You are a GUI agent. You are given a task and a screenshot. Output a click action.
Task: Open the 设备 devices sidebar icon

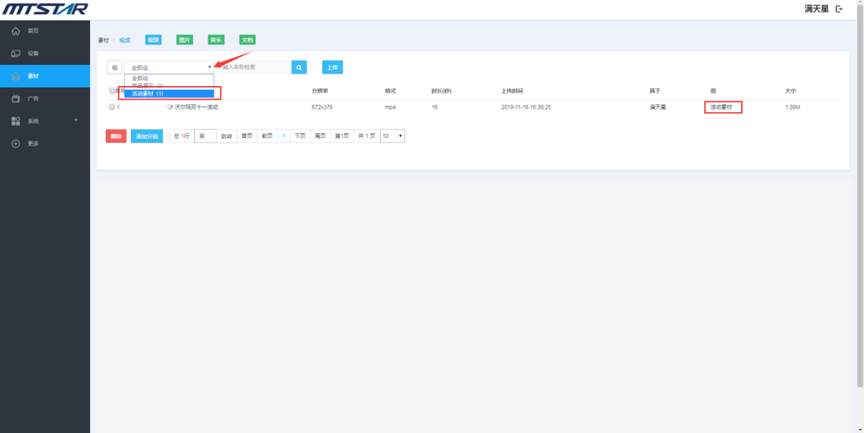coord(16,53)
